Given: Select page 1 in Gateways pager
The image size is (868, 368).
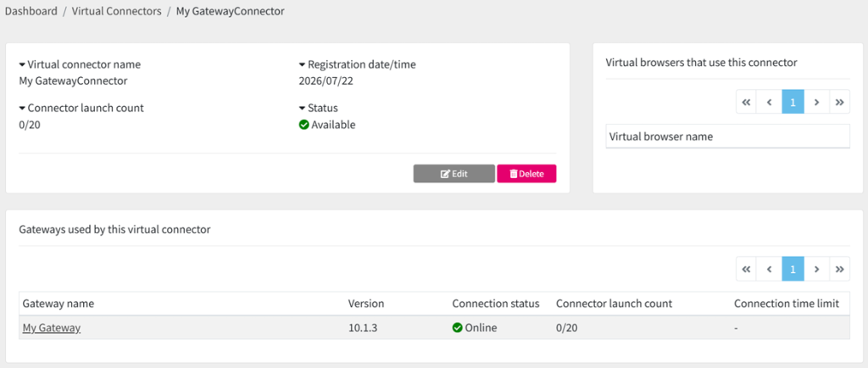Looking at the screenshot, I should pos(793,270).
